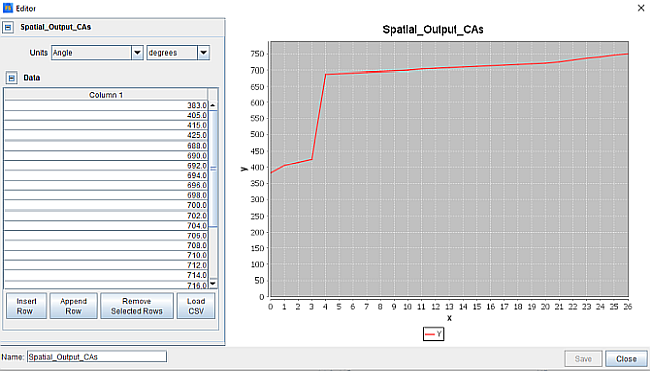Click the Insert Row button
The image size is (650, 371).
click(27, 306)
